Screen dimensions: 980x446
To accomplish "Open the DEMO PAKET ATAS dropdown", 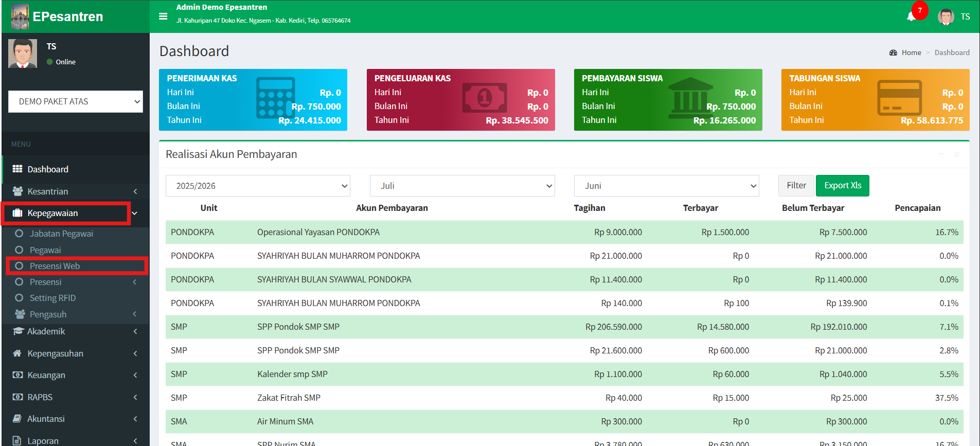I will point(76,102).
